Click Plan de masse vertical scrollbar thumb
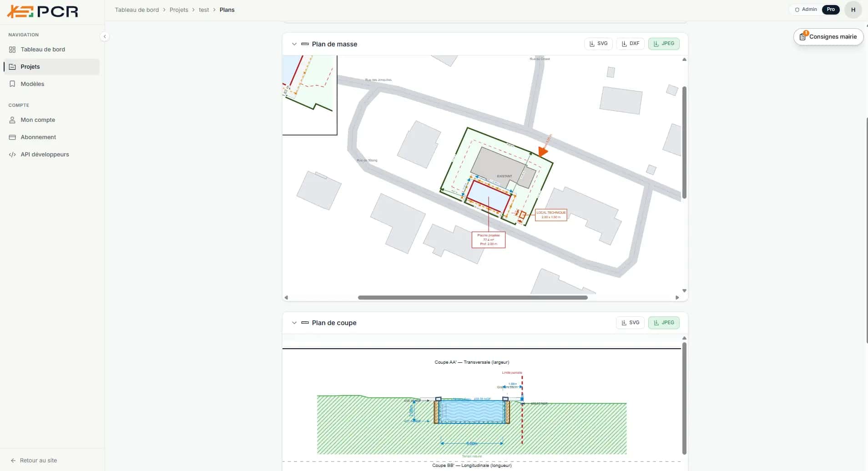The height and width of the screenshot is (471, 868). (x=684, y=143)
